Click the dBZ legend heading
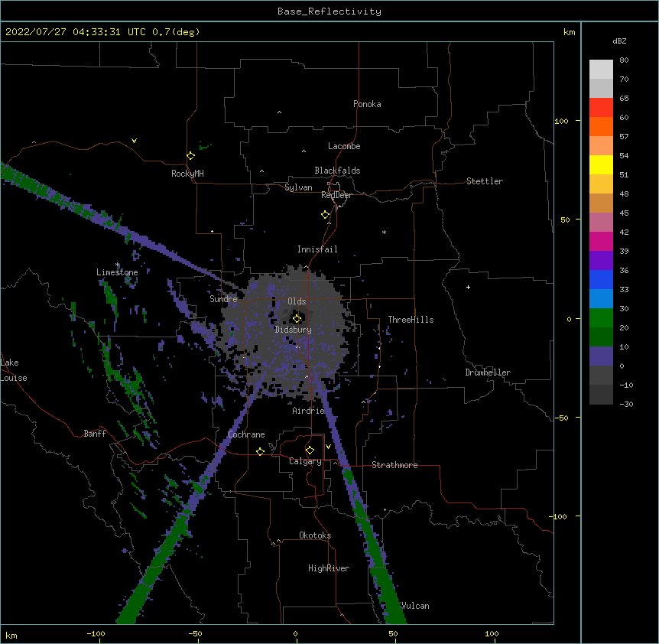 click(619, 41)
